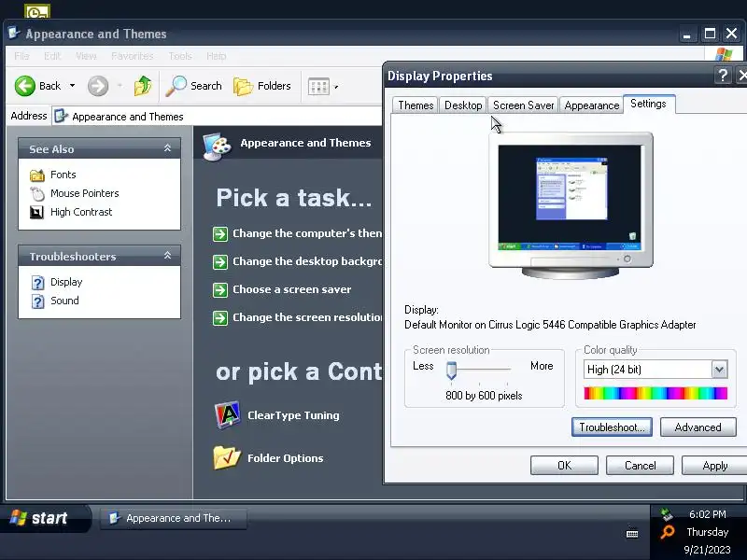Select the Settings tab
Viewport: 747px width, 560px height.
coord(648,104)
